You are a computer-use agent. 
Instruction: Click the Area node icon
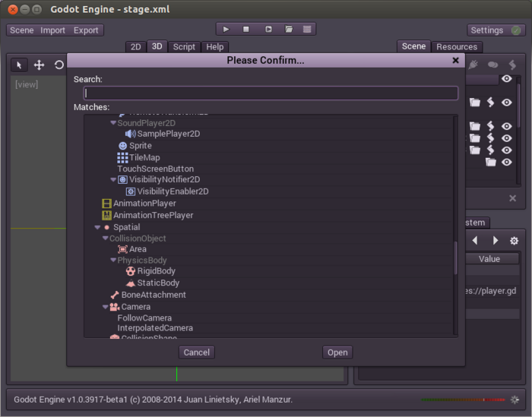[122, 249]
